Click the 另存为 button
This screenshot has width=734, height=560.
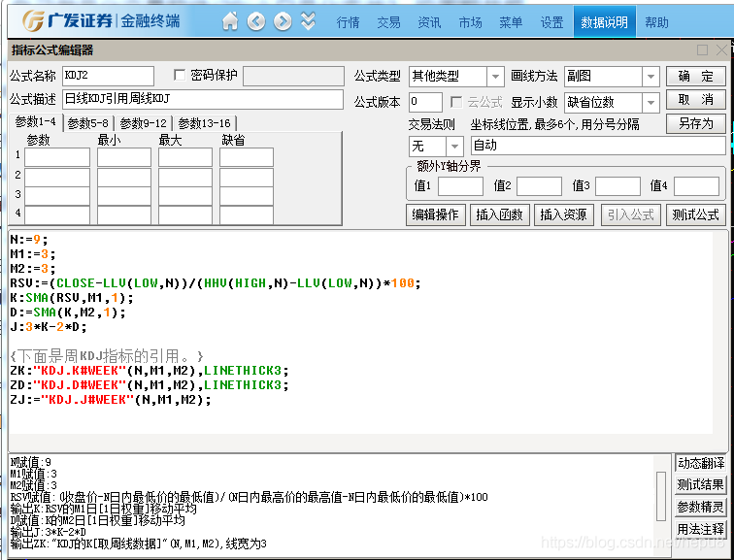pos(696,124)
